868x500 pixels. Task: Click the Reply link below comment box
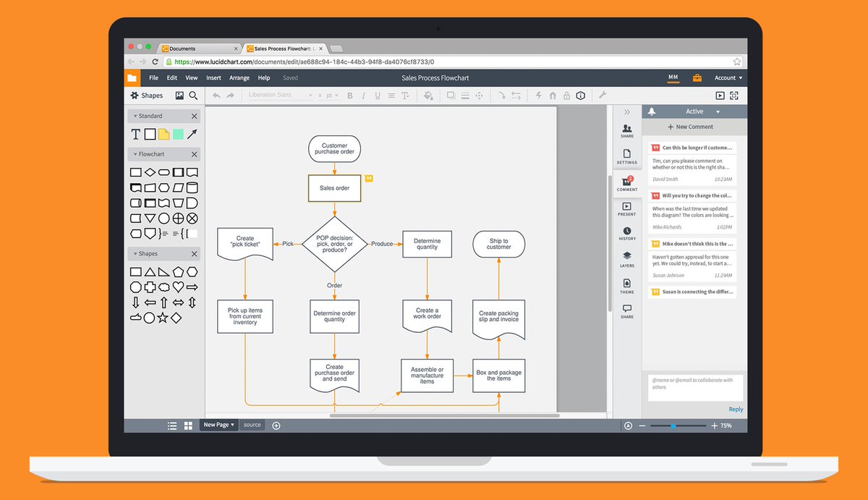tap(736, 409)
